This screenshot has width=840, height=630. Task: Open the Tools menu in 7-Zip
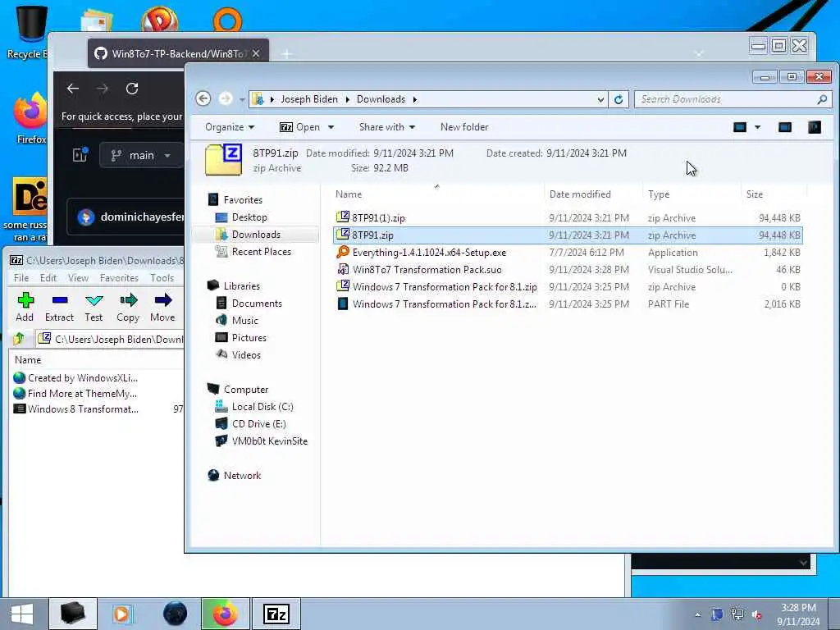(x=162, y=277)
